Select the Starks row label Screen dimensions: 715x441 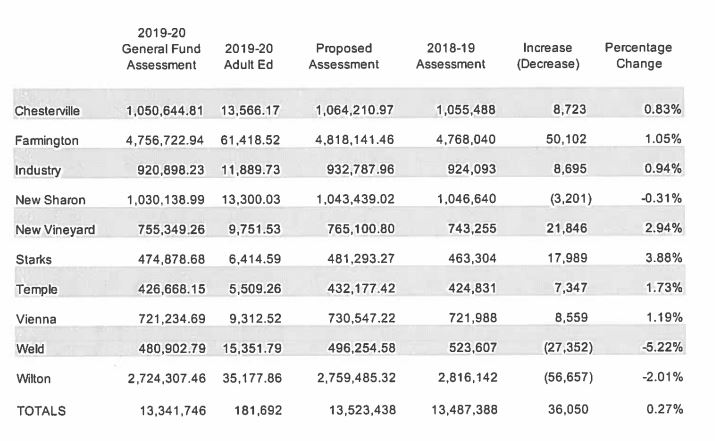point(33,259)
